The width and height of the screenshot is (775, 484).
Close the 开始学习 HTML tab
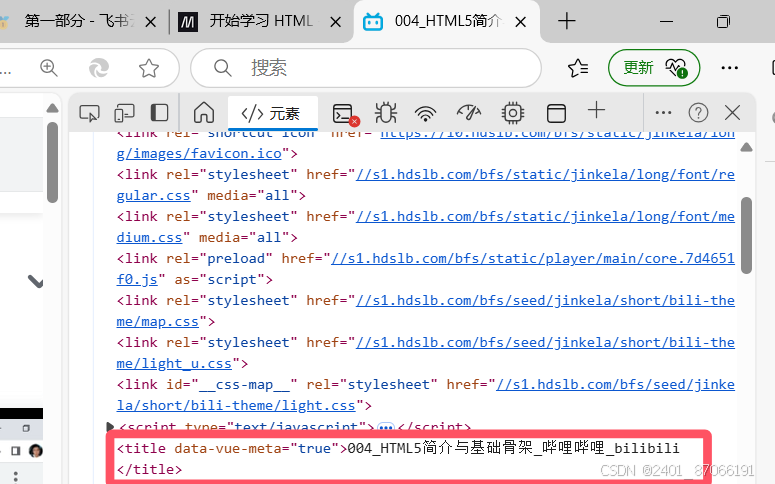click(x=336, y=22)
